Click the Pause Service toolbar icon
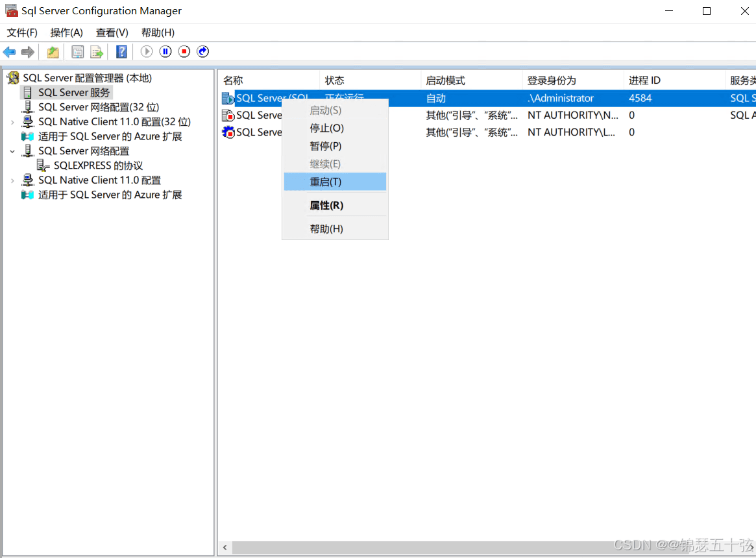The image size is (756, 558). click(165, 52)
